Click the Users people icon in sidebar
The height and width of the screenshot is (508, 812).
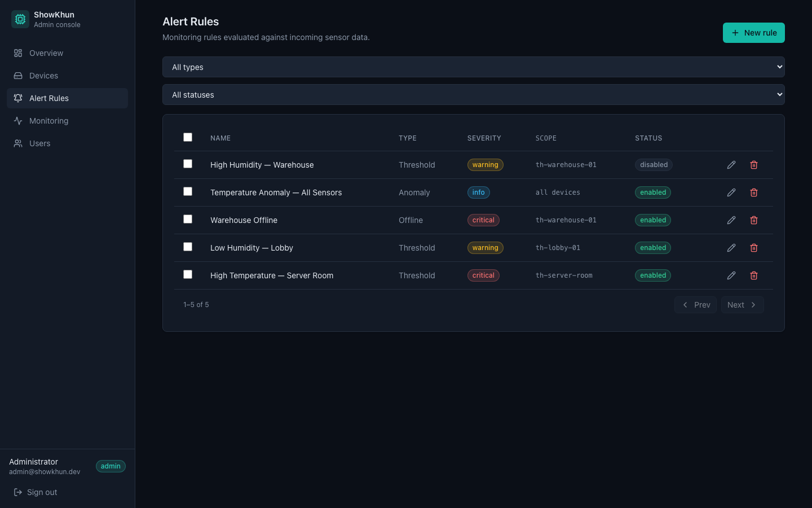click(18, 143)
